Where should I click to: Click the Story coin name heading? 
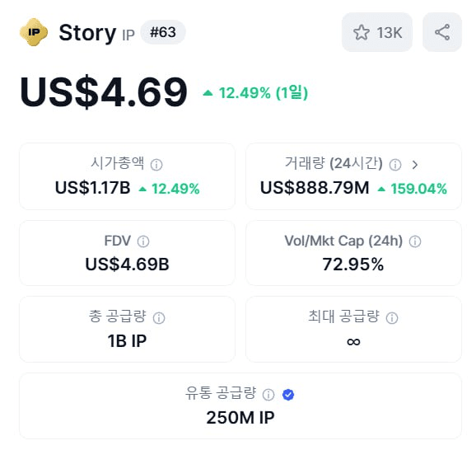coord(87,33)
